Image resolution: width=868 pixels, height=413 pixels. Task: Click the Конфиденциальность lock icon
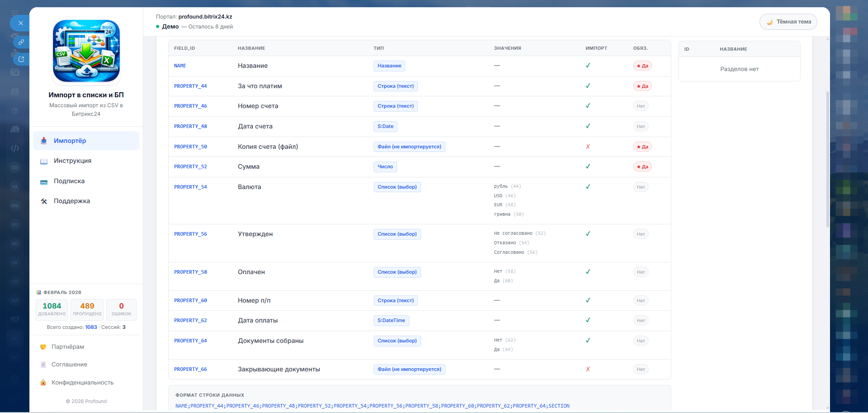pyautogui.click(x=43, y=383)
